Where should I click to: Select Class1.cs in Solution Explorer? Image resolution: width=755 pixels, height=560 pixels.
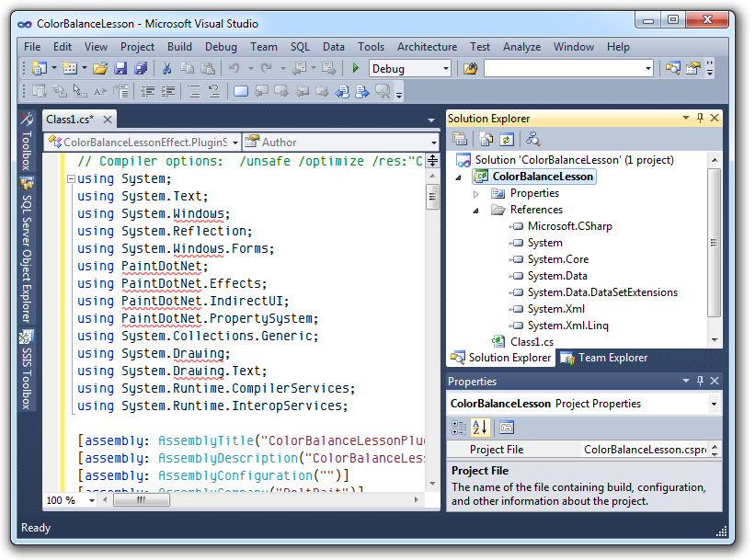pos(532,342)
